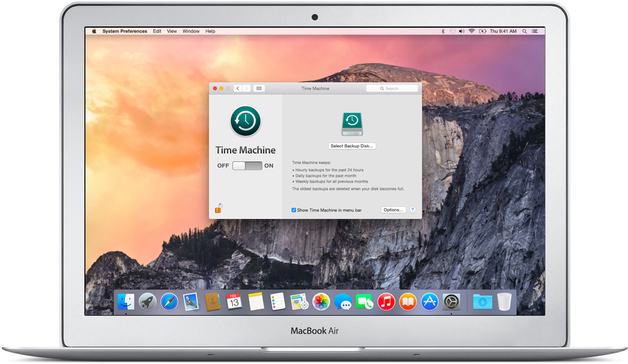
Task: Open Contacts book icon in Dock
Action: tap(213, 302)
